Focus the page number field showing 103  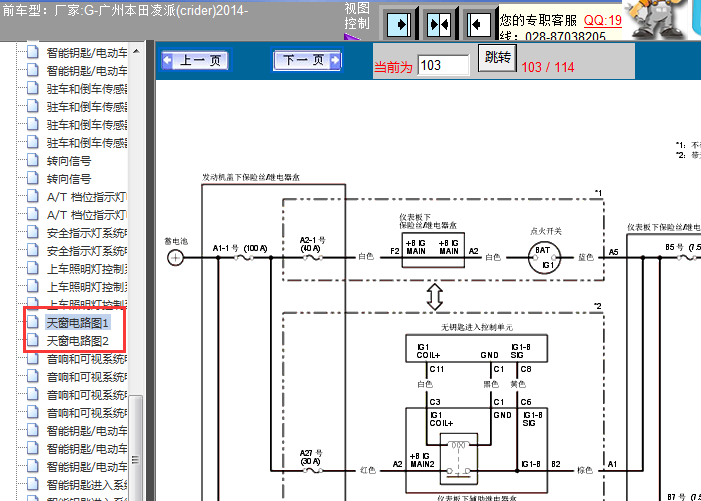coord(443,65)
